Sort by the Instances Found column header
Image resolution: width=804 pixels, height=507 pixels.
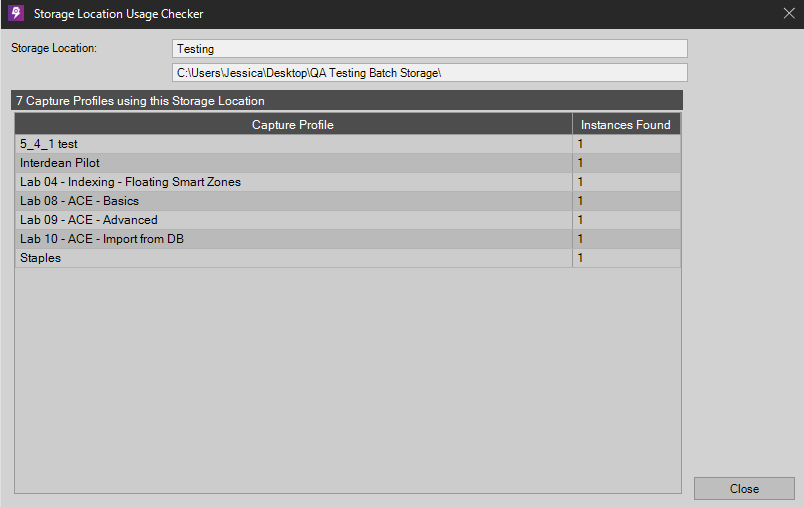626,125
